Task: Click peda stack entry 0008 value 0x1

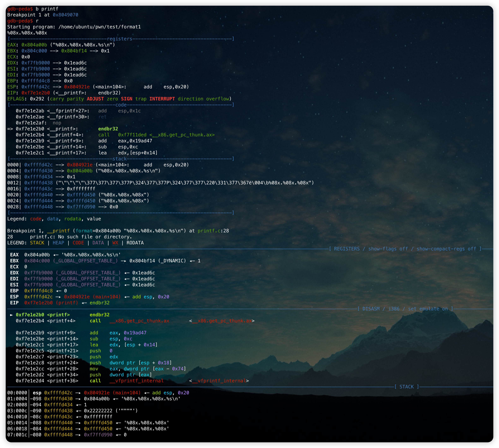Action: pos(71,177)
